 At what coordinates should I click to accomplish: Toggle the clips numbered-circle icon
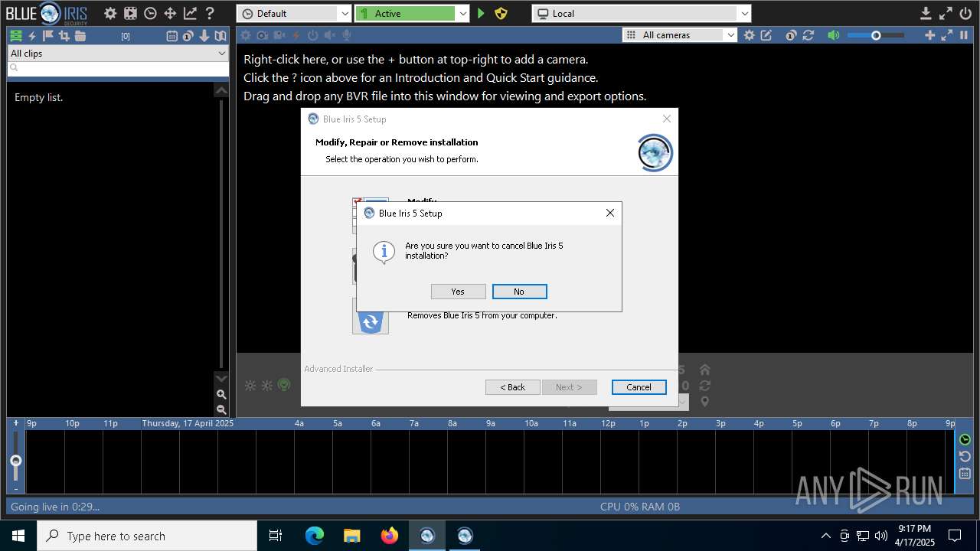point(188,35)
